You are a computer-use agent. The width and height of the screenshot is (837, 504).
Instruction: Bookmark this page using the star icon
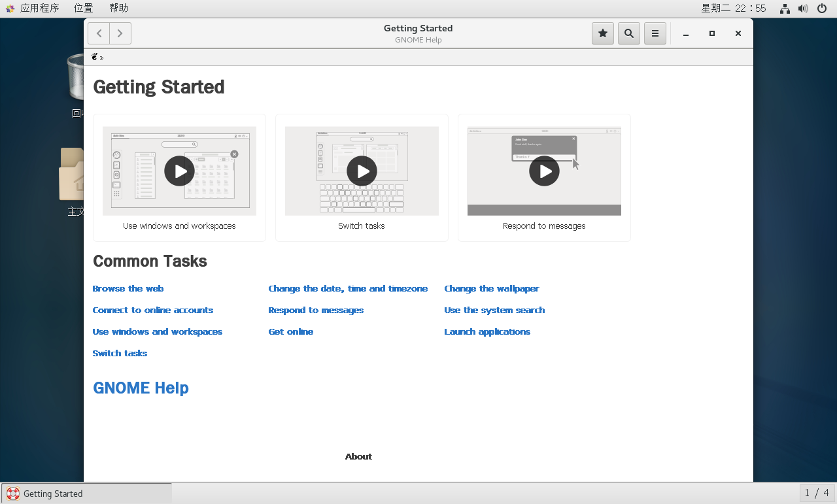tap(603, 33)
